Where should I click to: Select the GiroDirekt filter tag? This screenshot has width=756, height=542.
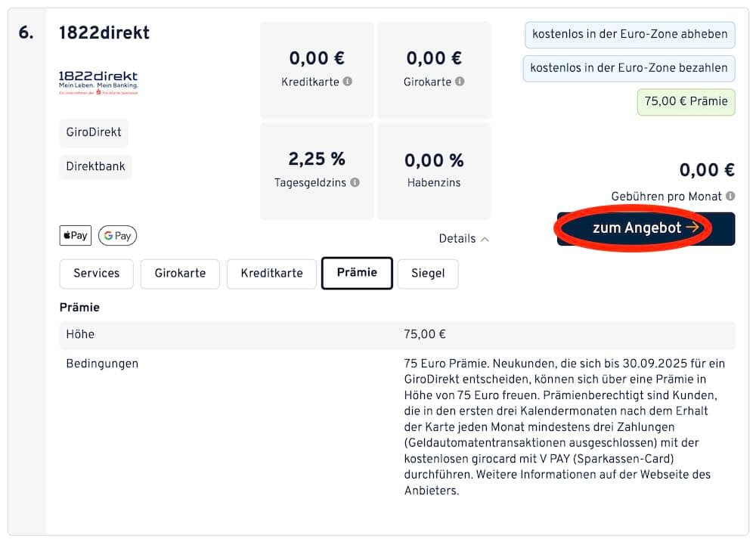pyautogui.click(x=93, y=133)
